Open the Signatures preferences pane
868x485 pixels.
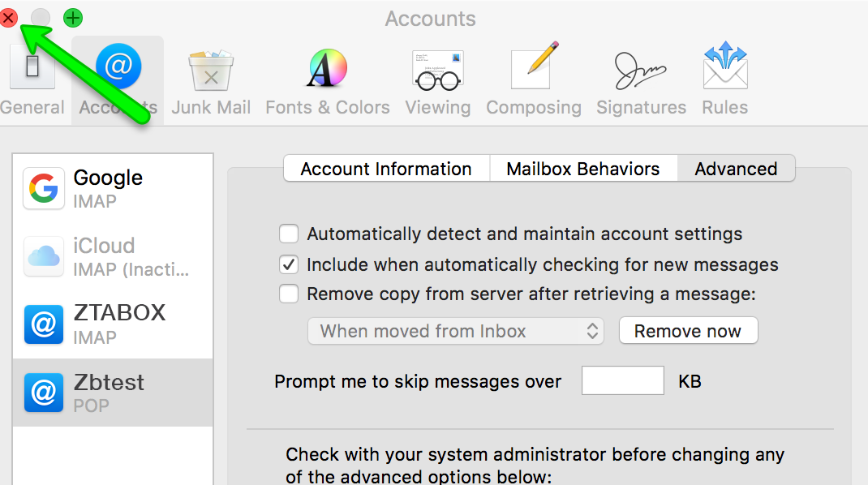641,81
